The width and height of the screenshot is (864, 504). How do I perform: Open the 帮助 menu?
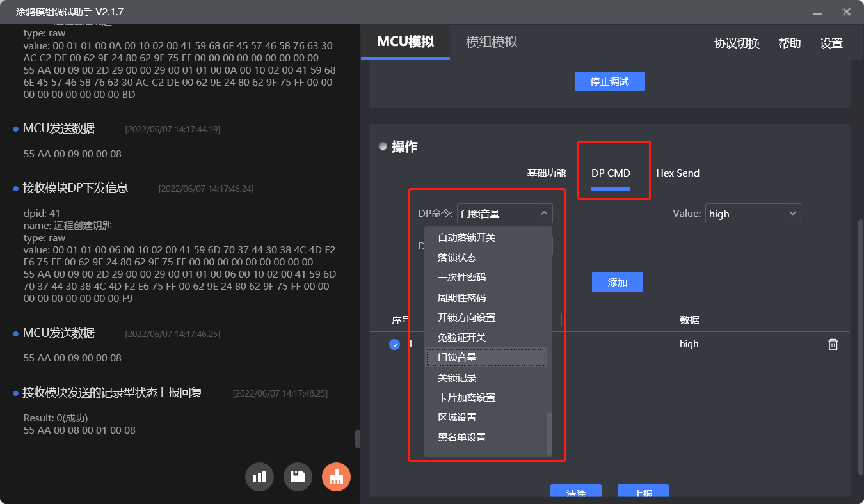click(789, 43)
